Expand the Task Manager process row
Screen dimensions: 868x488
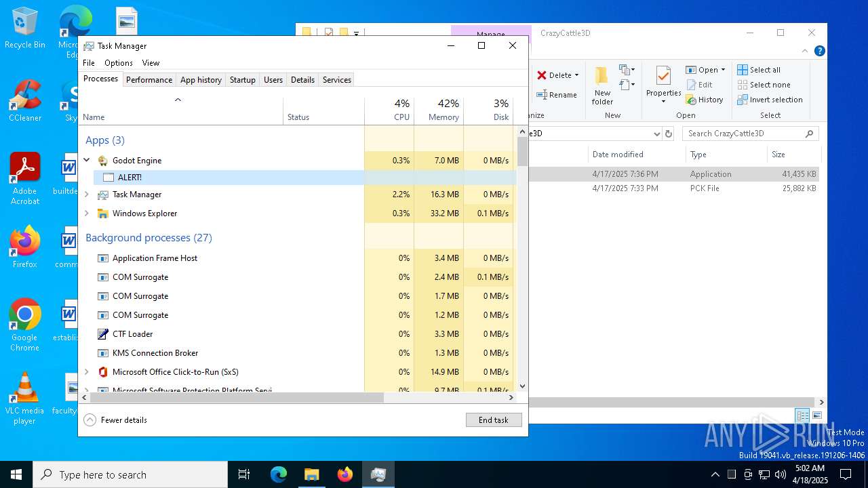[87, 195]
